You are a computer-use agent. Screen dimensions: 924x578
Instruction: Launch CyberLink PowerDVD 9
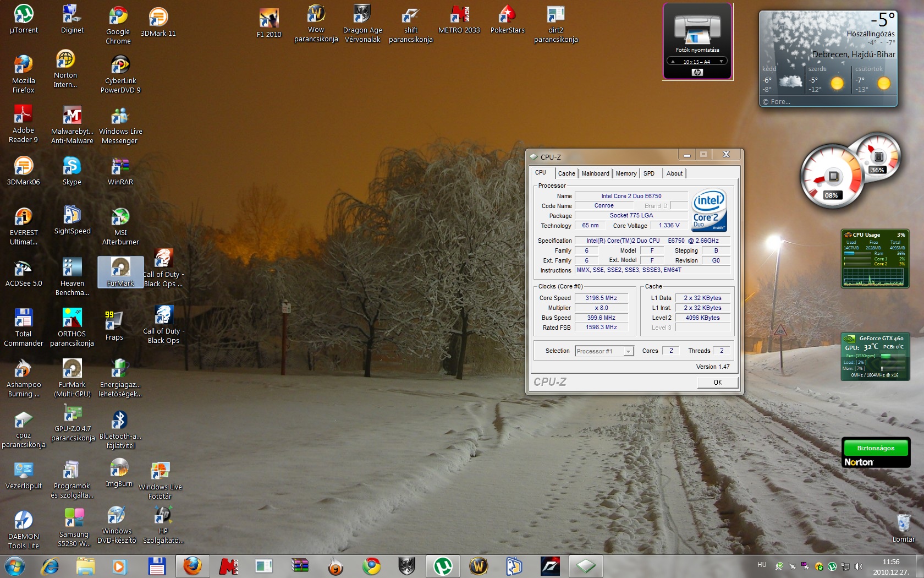click(x=120, y=74)
